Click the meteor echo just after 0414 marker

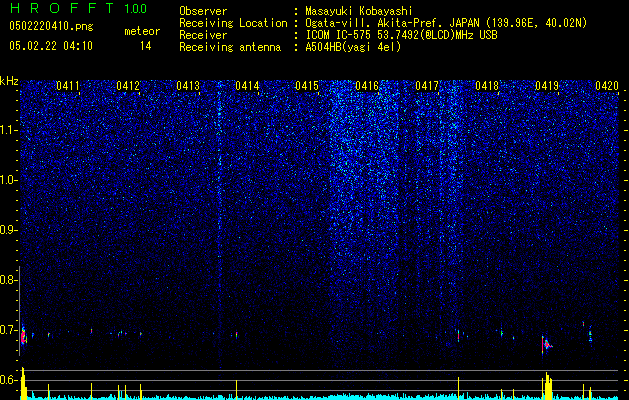(236, 334)
